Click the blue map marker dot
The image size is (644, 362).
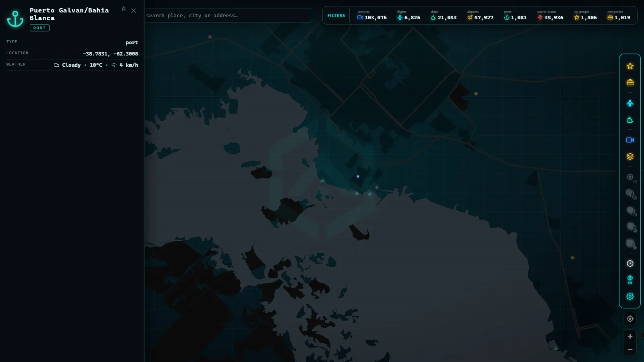(358, 177)
